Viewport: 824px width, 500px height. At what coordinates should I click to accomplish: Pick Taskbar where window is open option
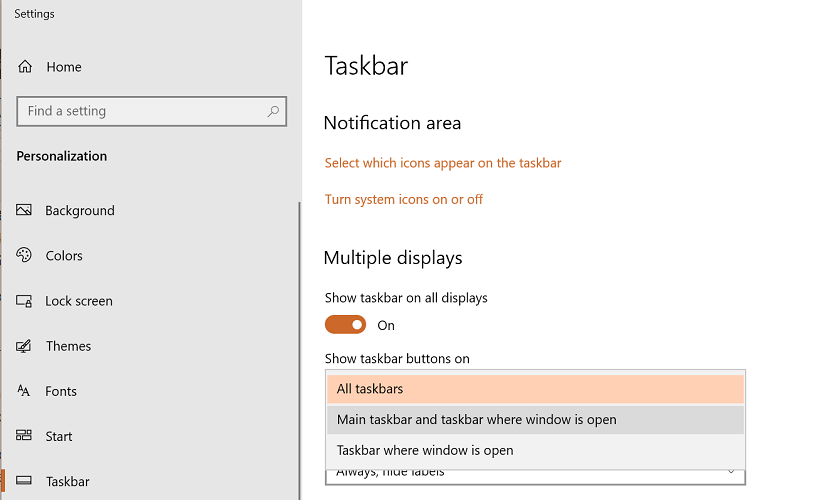click(535, 451)
